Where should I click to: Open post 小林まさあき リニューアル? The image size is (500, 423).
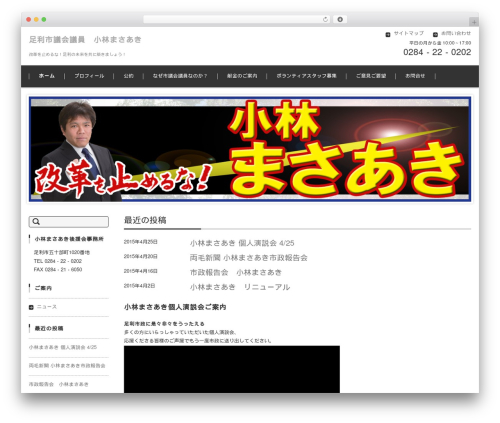240,287
